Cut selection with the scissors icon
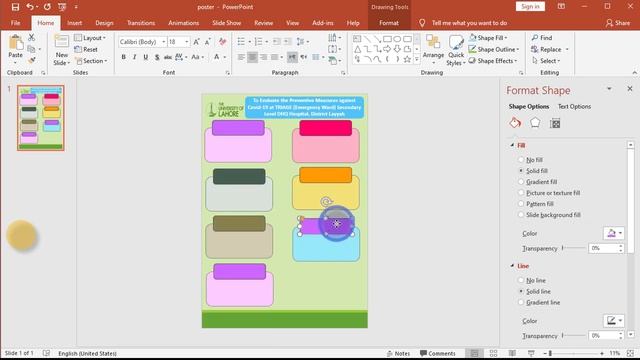Viewport: 640px width, 360px height. (31, 38)
